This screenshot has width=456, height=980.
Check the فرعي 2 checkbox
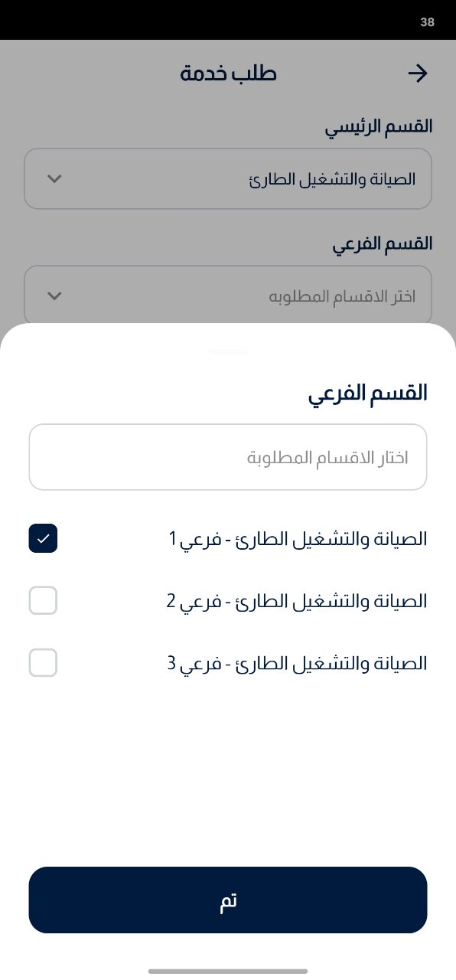pyautogui.click(x=43, y=601)
